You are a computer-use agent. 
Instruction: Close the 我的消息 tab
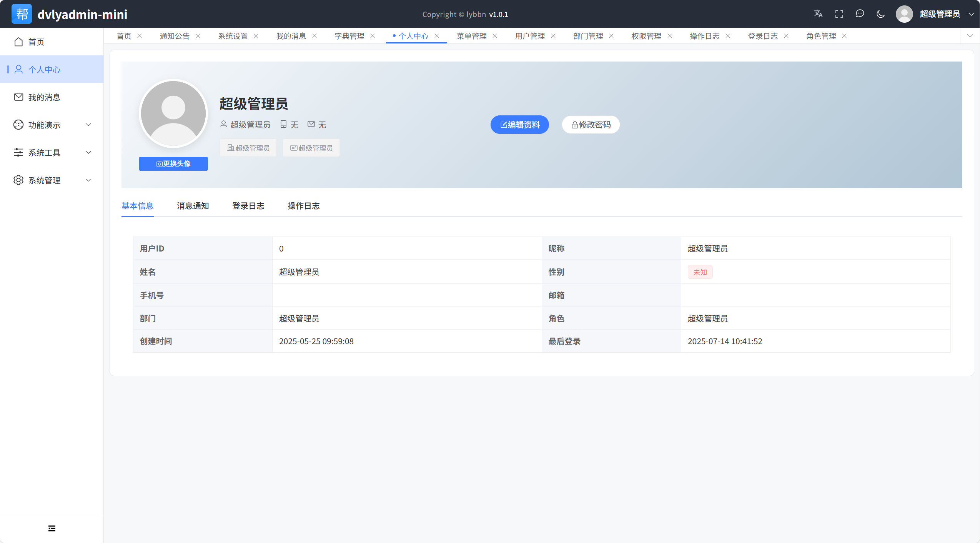[314, 36]
